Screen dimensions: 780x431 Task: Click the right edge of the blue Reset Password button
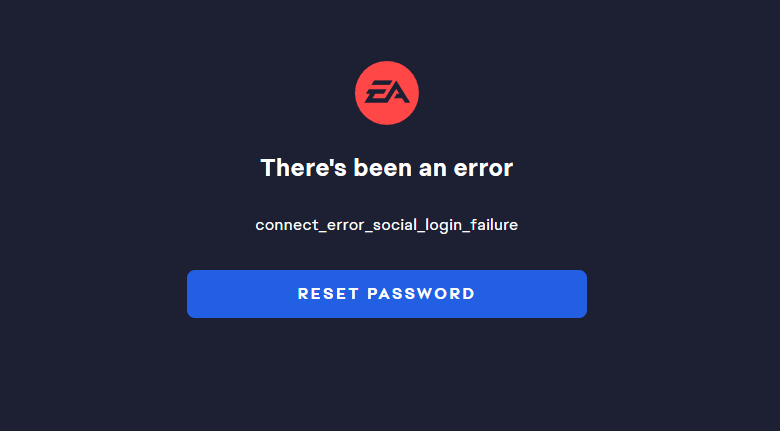click(582, 294)
